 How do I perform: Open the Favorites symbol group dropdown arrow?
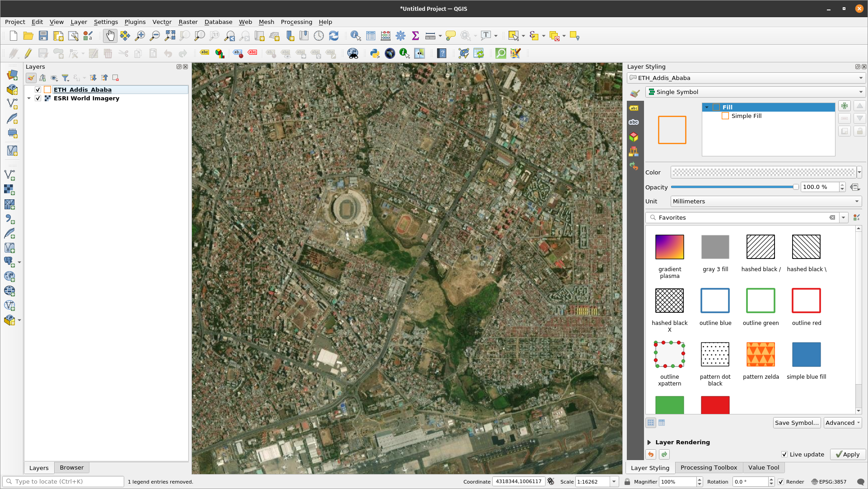(x=843, y=218)
